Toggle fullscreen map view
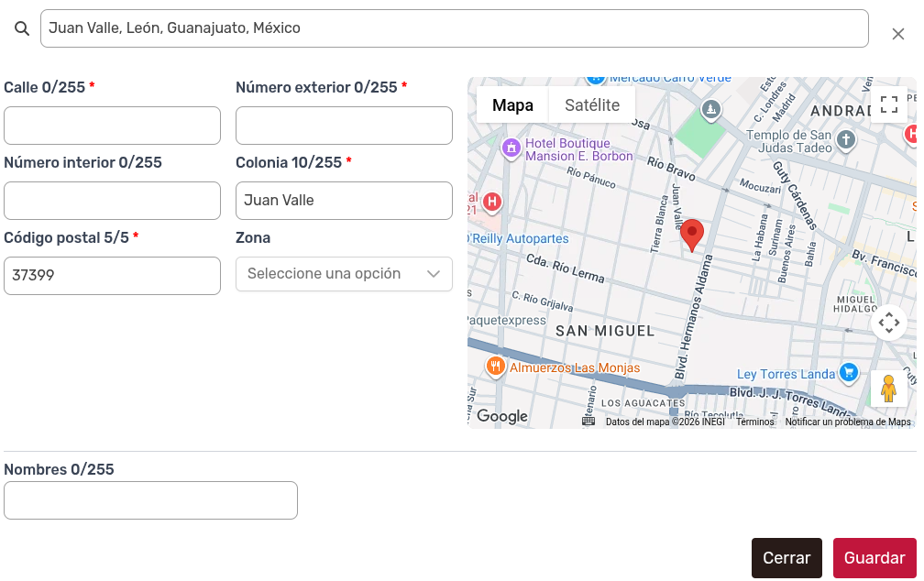This screenshot has height=581, width=924. 888,104
